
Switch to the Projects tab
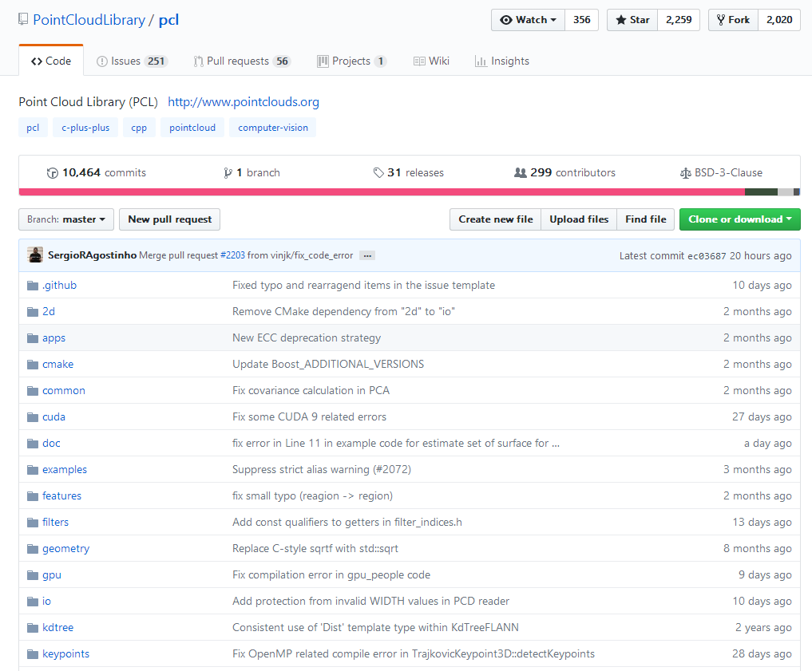(351, 61)
